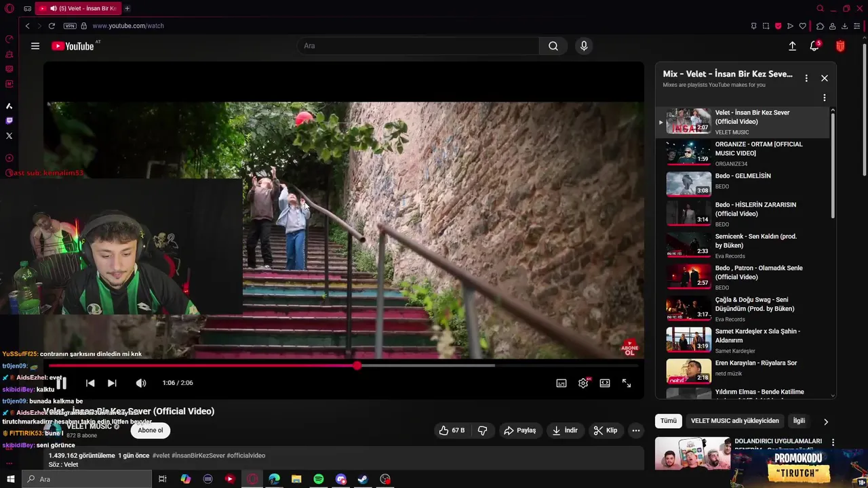The image size is (868, 488).
Task: Open the YouTube hamburger guide menu
Action: pyautogui.click(x=35, y=46)
